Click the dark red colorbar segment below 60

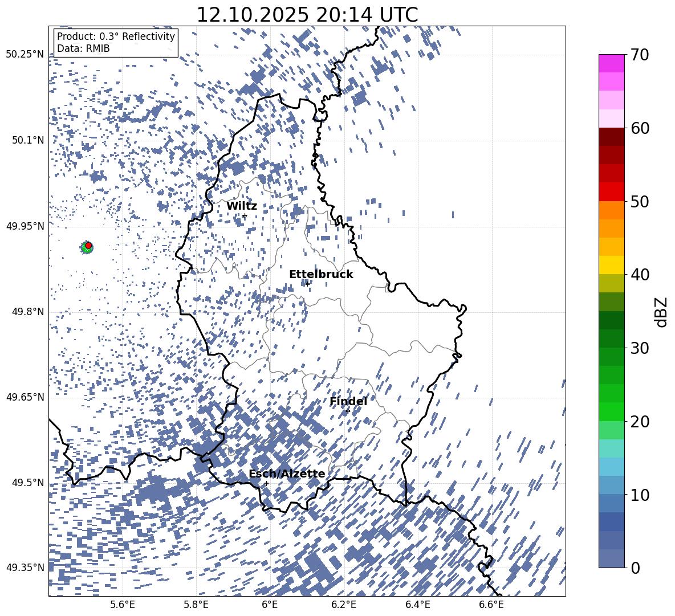pyautogui.click(x=611, y=137)
